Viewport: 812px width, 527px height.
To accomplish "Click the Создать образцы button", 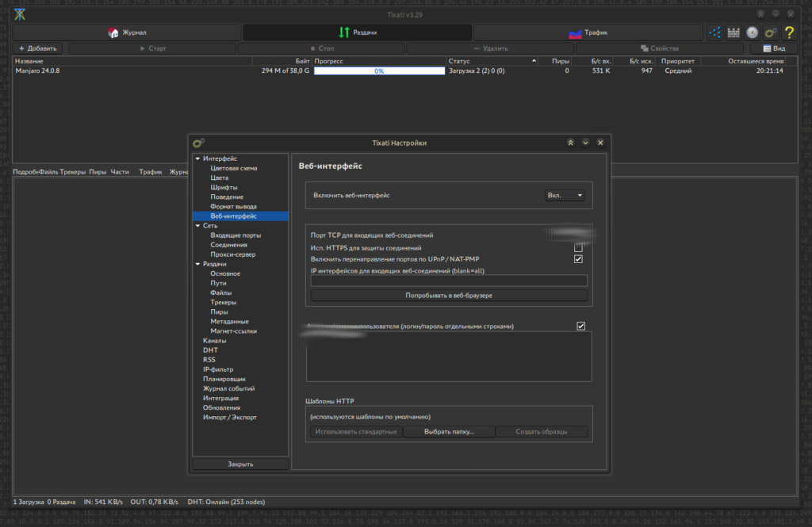I will (x=541, y=432).
